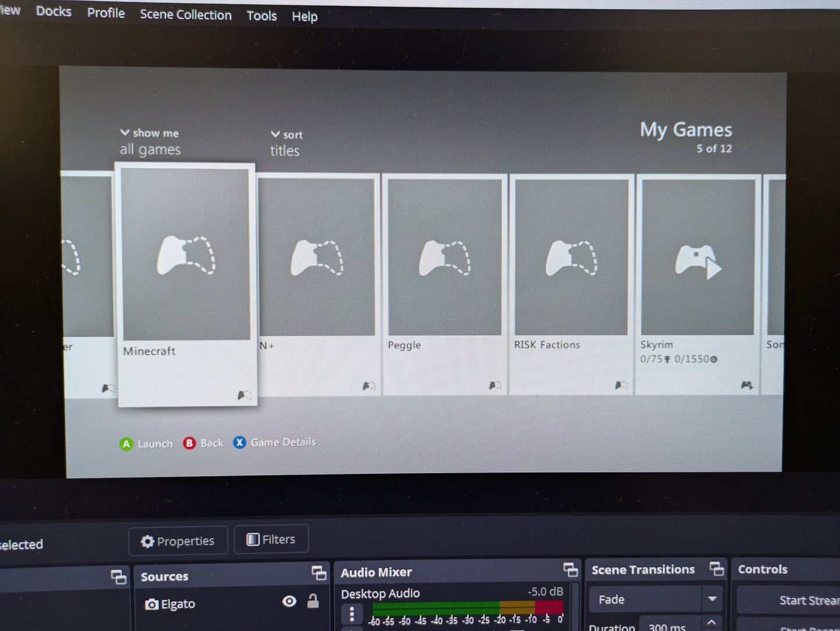Click controller icon under RISK Factions tile

pyautogui.click(x=621, y=385)
